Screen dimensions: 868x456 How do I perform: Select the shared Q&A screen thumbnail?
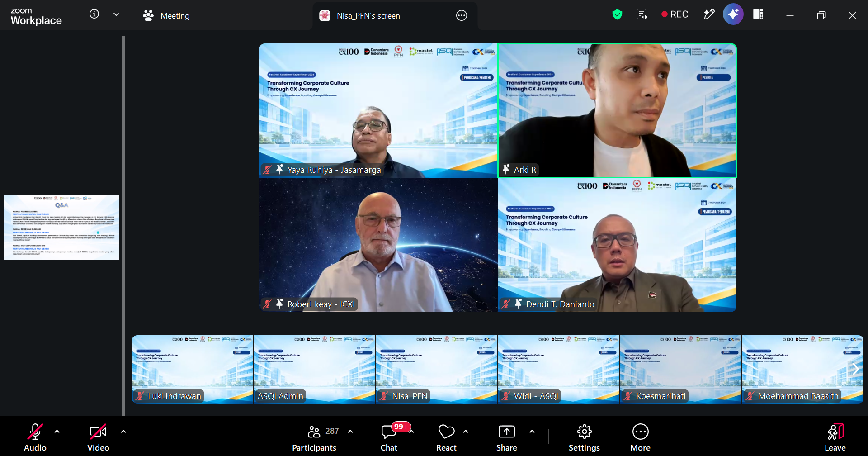click(x=61, y=227)
